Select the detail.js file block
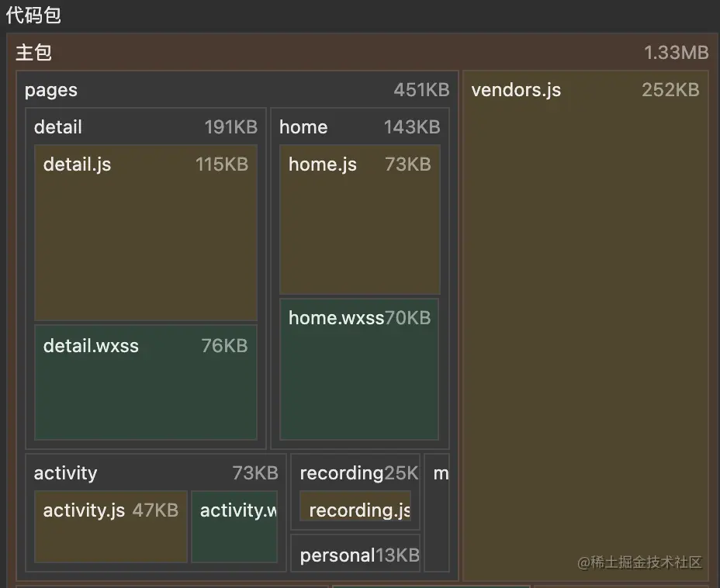 [x=146, y=233]
